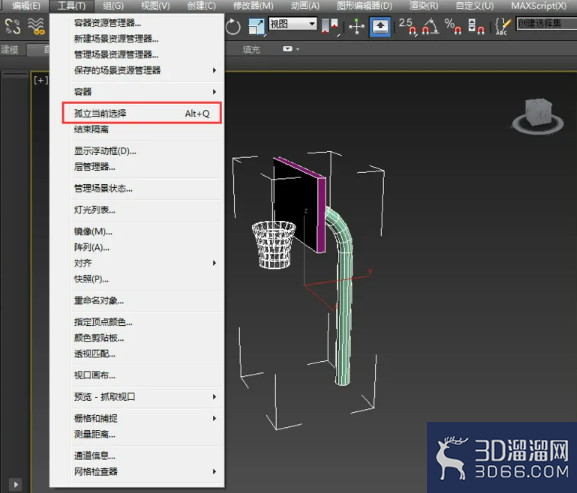
Task: Choose 透视匹配... menu item
Action: point(137,354)
